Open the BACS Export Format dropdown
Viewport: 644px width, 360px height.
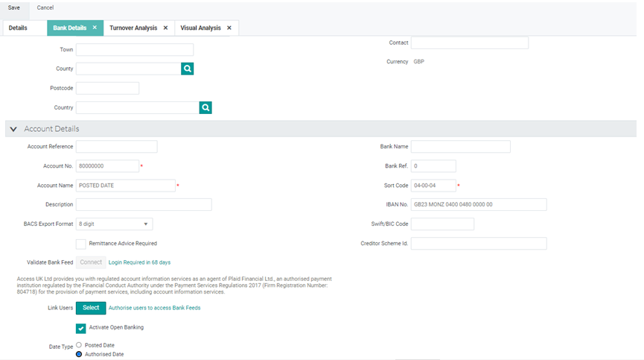click(x=115, y=224)
